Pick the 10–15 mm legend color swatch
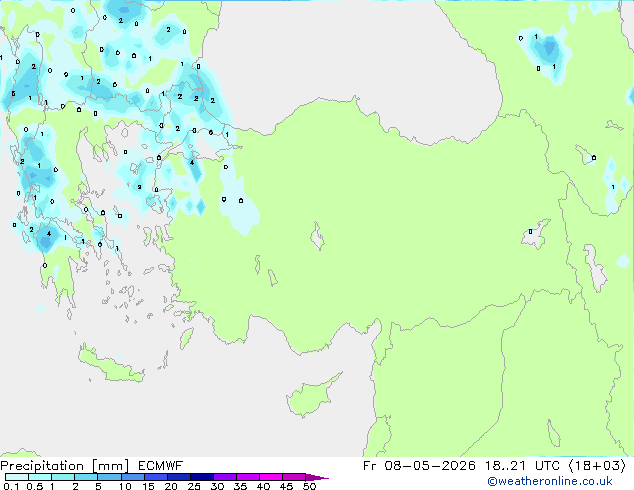 (x=132, y=477)
